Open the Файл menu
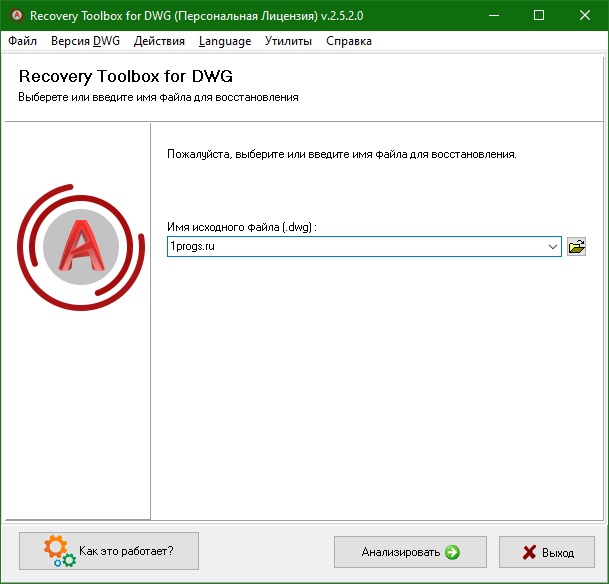 (23, 41)
